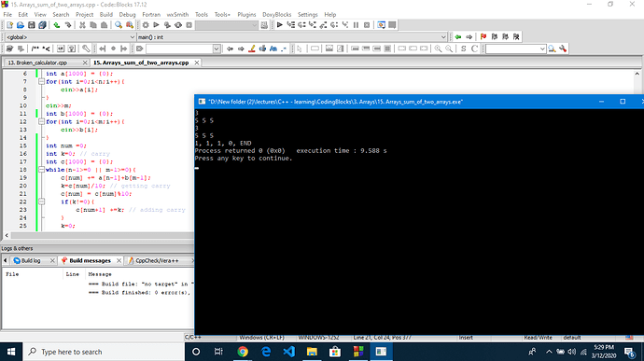Click the Undo arrow icon

click(x=57, y=25)
